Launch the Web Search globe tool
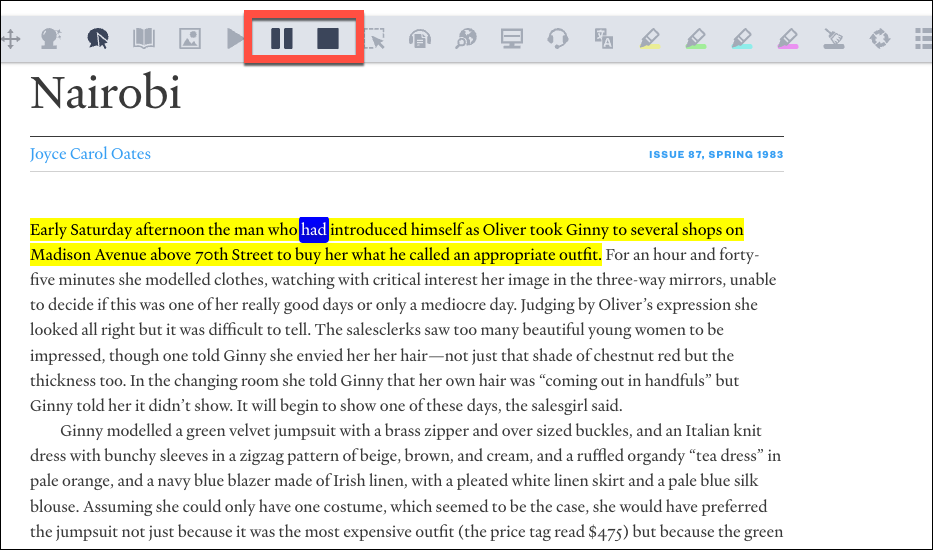The width and height of the screenshot is (933, 550). tap(466, 39)
